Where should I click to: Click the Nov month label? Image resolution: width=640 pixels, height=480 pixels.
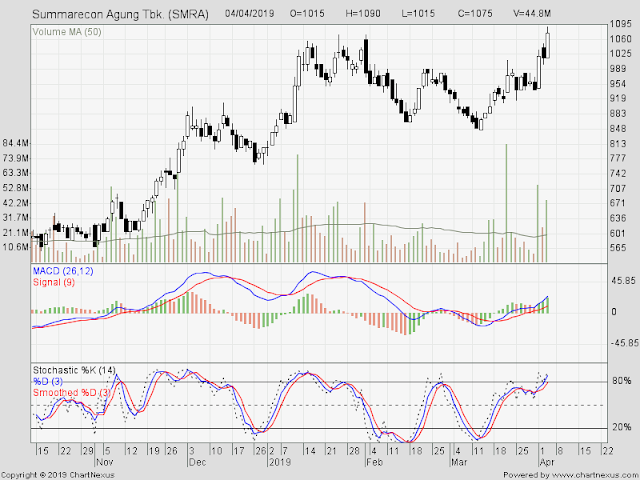coord(104,462)
